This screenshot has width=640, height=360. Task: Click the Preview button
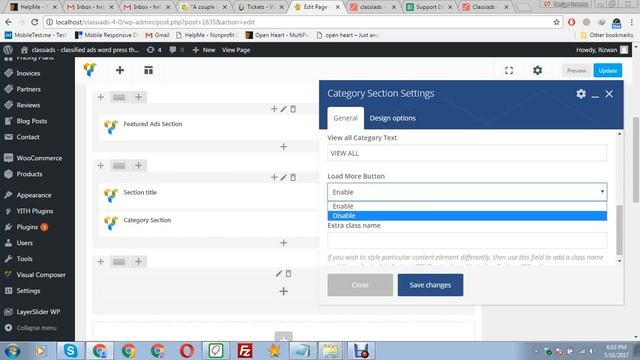pos(576,71)
